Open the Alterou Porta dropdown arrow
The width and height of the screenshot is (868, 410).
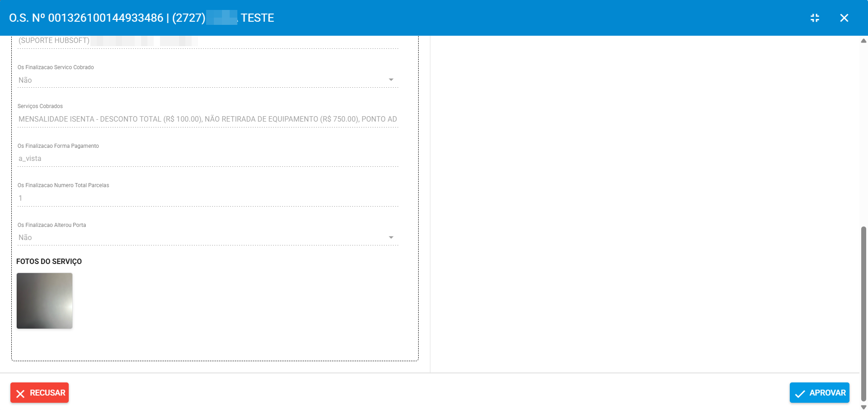click(x=391, y=237)
